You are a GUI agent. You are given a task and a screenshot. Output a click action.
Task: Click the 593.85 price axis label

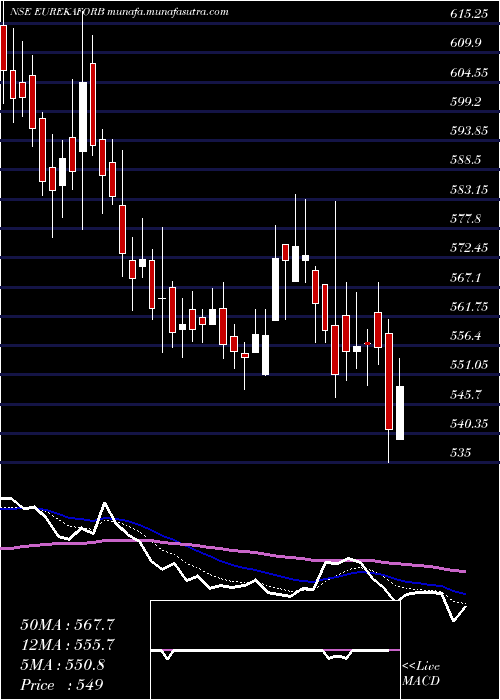pyautogui.click(x=469, y=131)
